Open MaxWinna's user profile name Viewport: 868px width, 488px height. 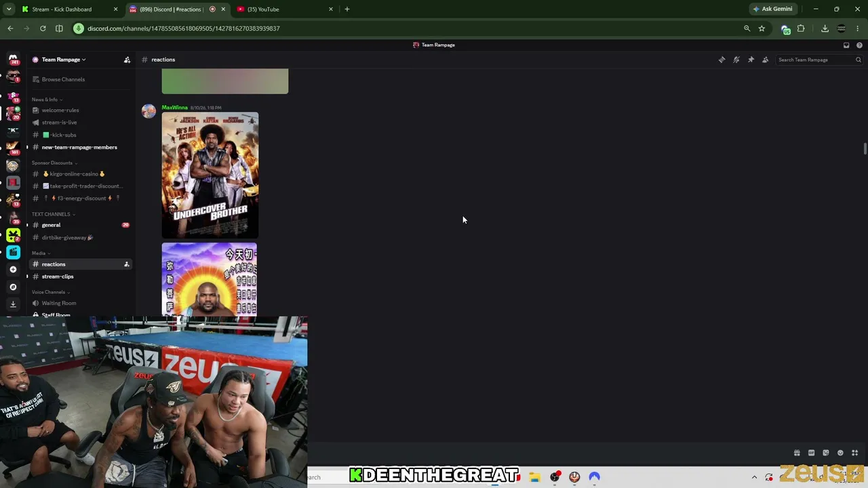tap(174, 108)
